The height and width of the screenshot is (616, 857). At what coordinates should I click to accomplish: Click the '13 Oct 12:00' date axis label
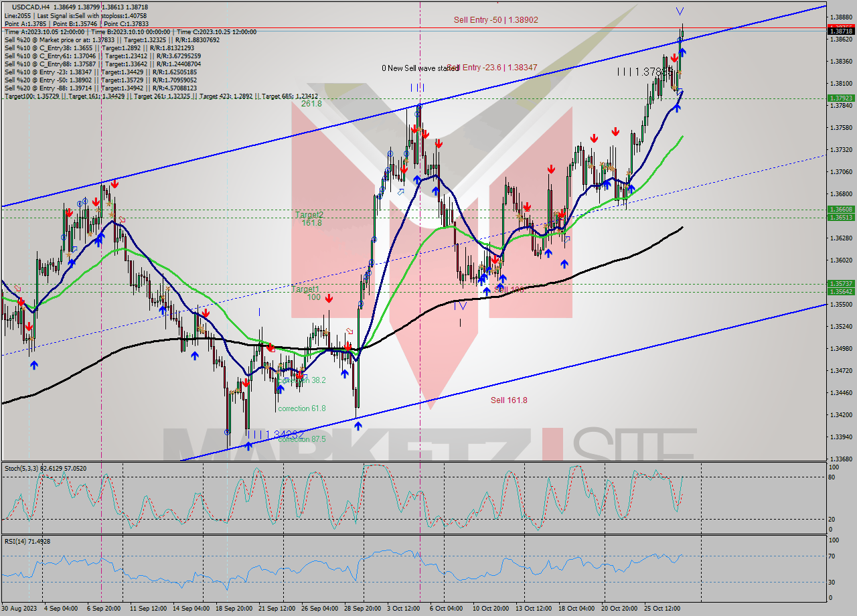point(534,609)
